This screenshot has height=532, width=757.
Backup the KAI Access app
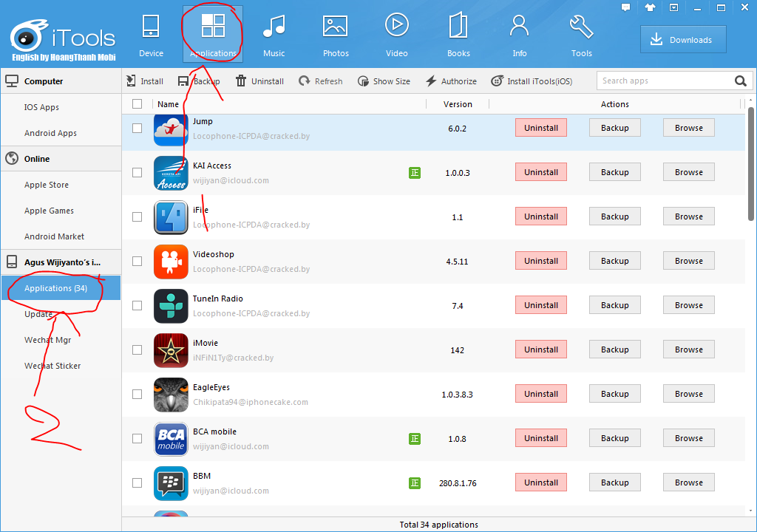(x=614, y=172)
